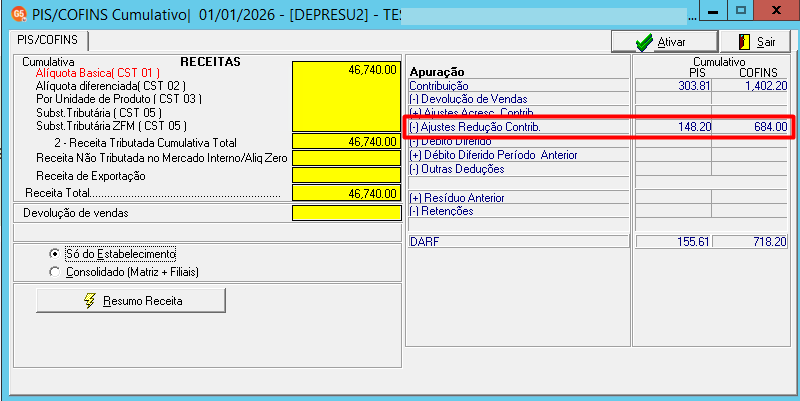Image resolution: width=800 pixels, height=401 pixels.
Task: Open the Resumo Receita button
Action: [131, 300]
